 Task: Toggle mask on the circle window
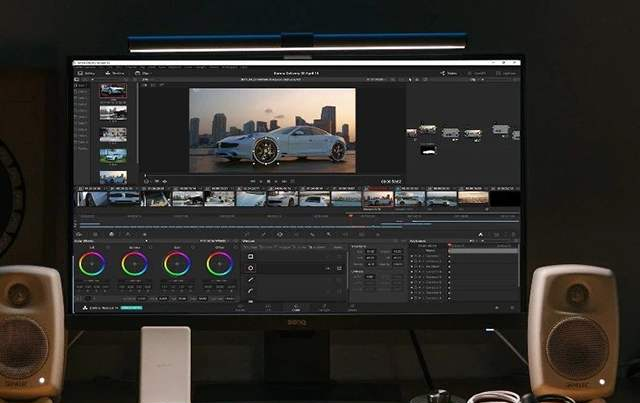[339, 268]
